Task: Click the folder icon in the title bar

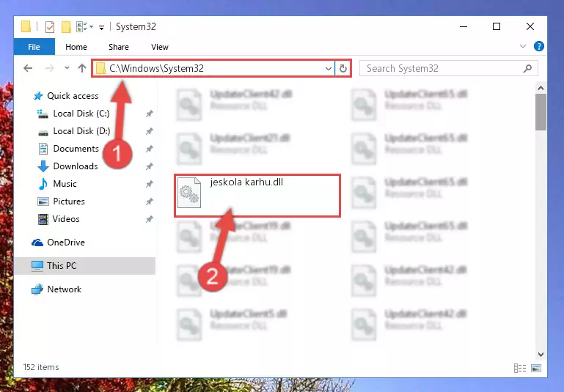Action: 26,27
